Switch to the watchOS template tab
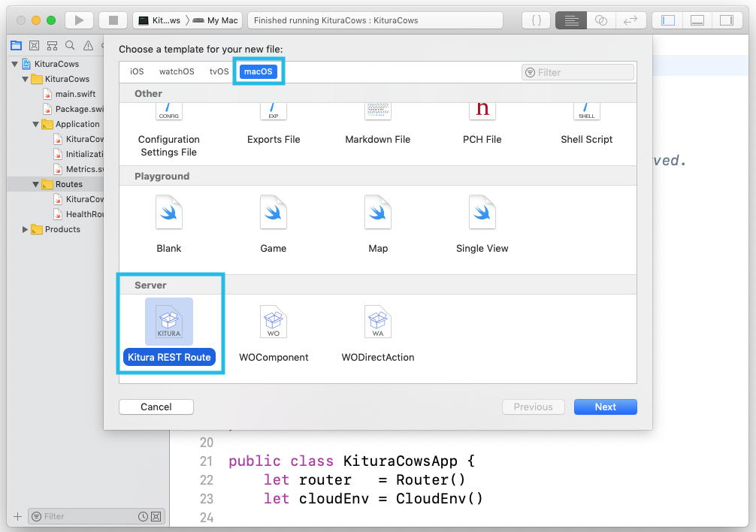 click(177, 71)
